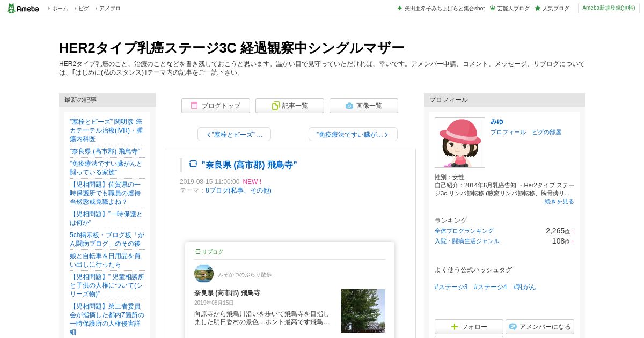Open reblog card title 奈良県 (高市郡) 飛鳥寺
Viewport: 644px width, 338px height.
pyautogui.click(x=227, y=293)
